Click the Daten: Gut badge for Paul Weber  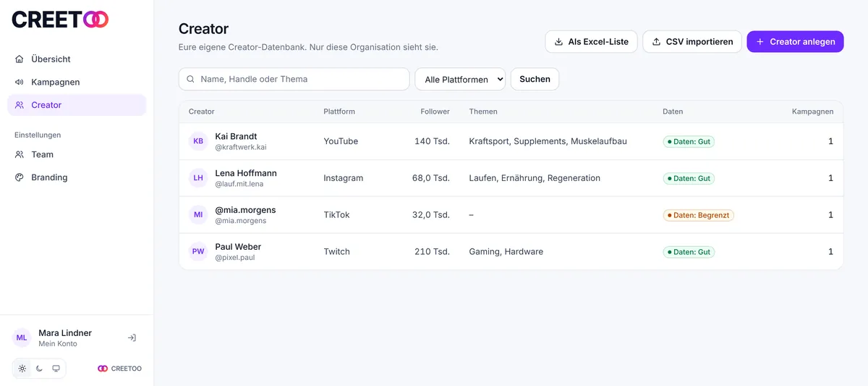click(689, 252)
